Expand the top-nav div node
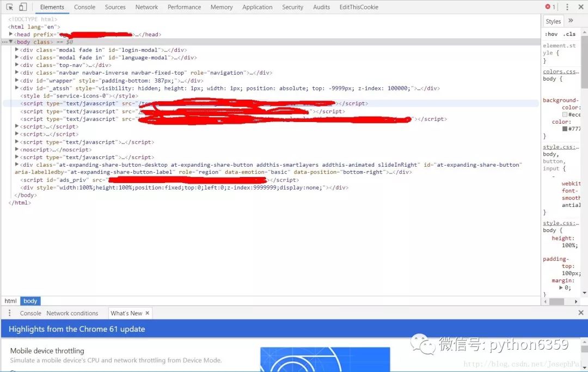588x372 pixels. click(16, 65)
